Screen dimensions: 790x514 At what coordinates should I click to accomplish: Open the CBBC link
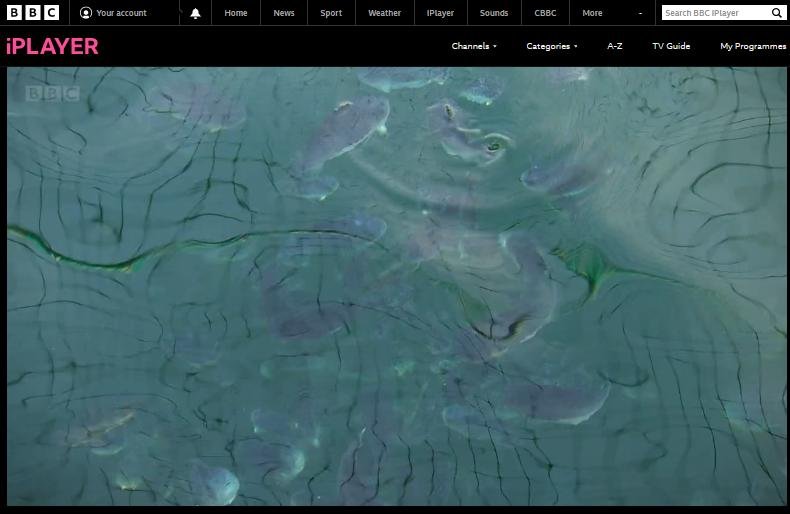pos(545,13)
